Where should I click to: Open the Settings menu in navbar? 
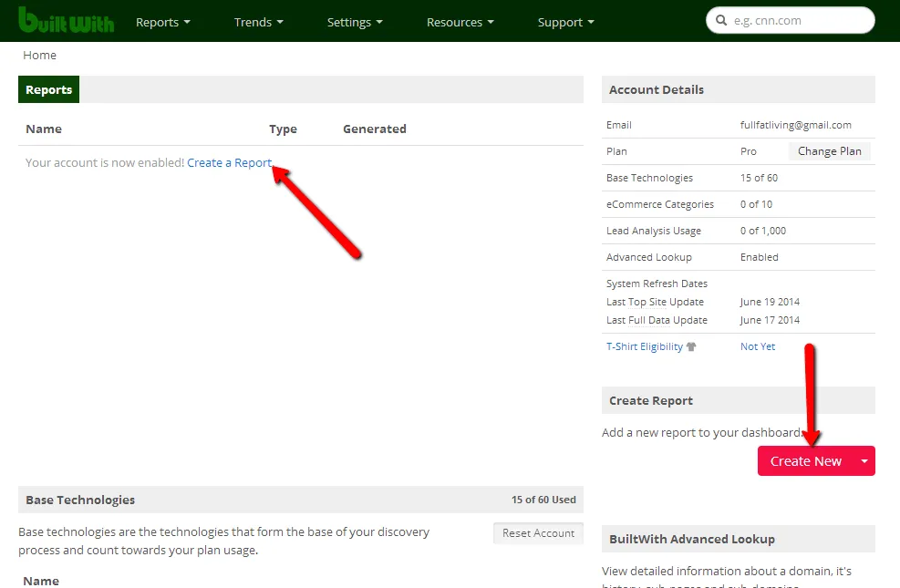click(355, 22)
